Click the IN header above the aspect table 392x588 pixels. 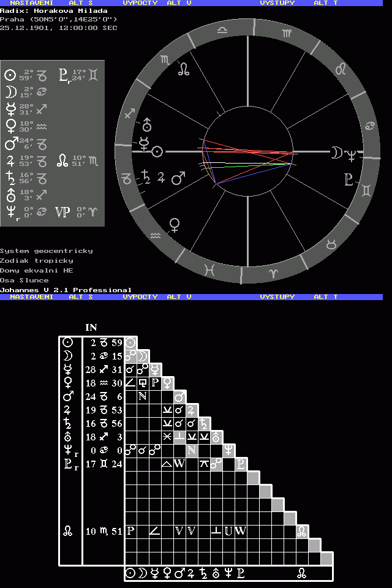click(91, 328)
